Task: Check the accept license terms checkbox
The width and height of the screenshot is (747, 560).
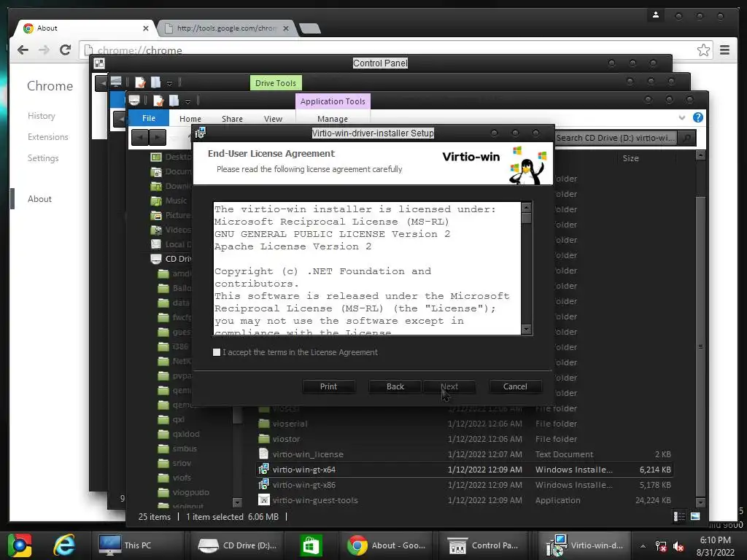Action: (217, 352)
